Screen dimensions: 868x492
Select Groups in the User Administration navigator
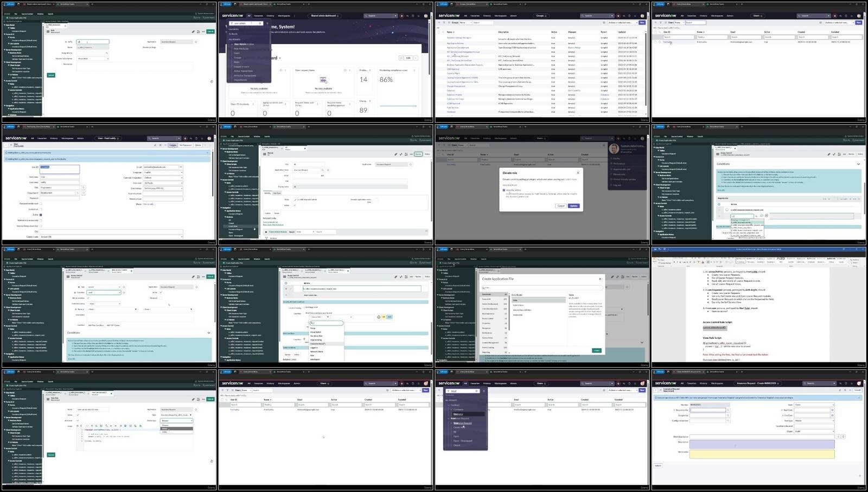coord(238,58)
